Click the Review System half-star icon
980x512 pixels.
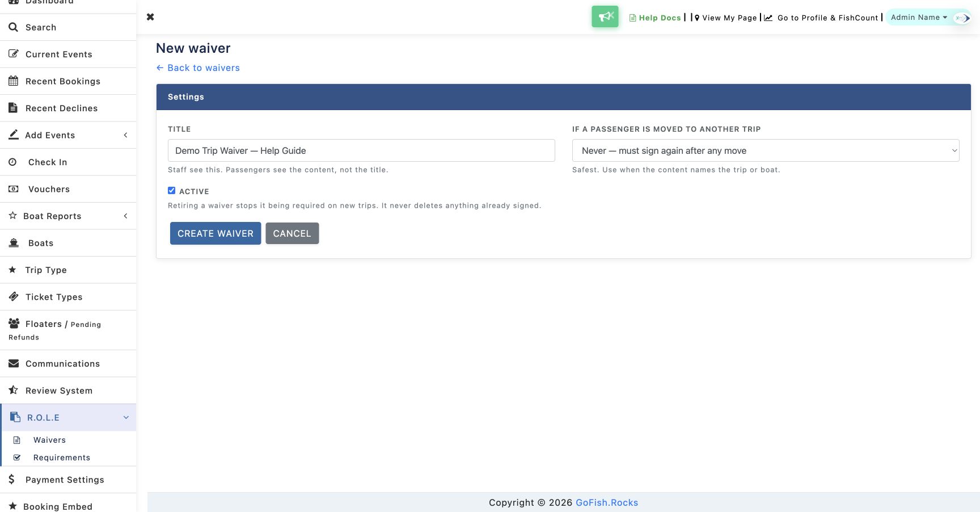13,390
